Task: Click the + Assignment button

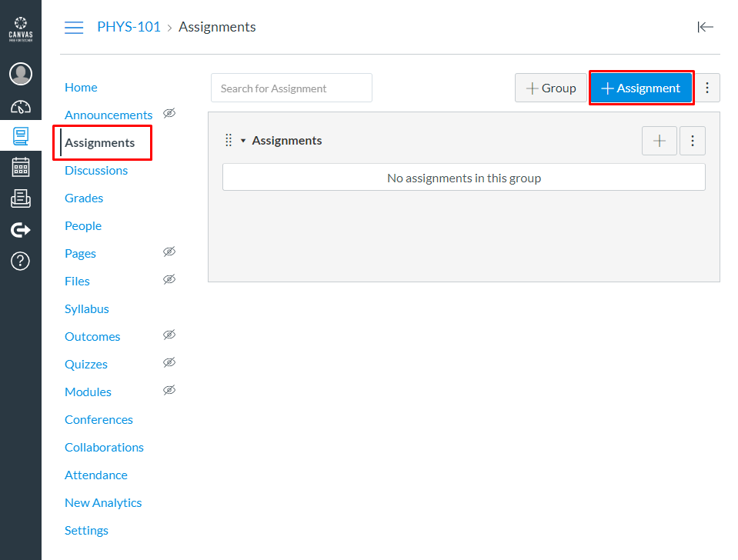Action: click(x=641, y=88)
